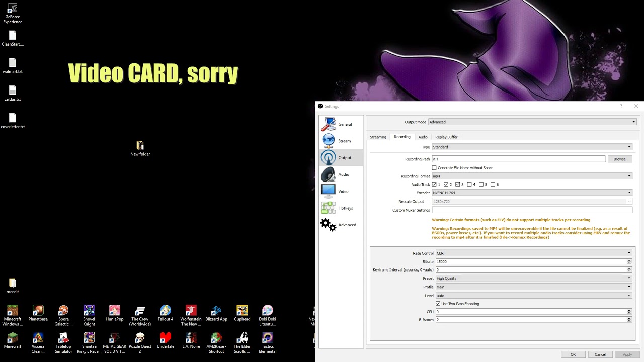This screenshot has height=362, width=644.
Task: Toggle Audio Track 1 checkbox
Action: 434,185
